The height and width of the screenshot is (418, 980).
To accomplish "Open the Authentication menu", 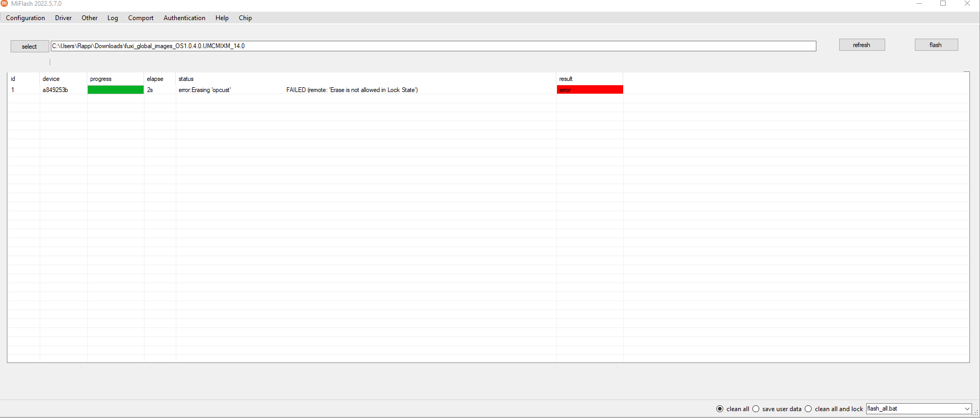I will [x=184, y=18].
